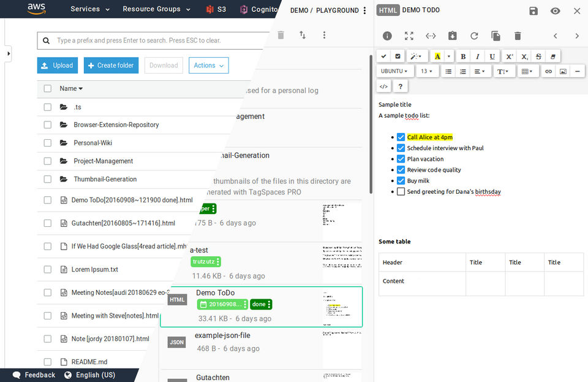
Task: Apply the yellow highlight color button
Action: pyautogui.click(x=437, y=56)
